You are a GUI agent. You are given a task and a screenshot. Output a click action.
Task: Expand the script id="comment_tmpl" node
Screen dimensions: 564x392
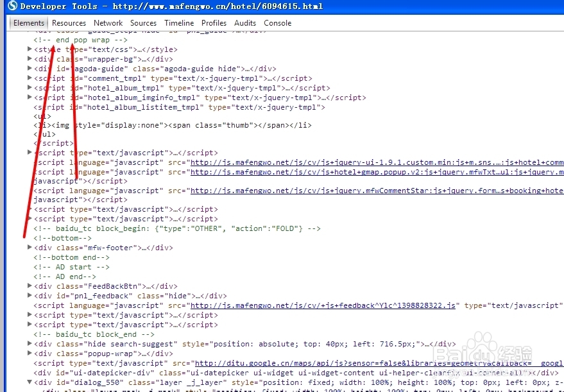(30, 78)
